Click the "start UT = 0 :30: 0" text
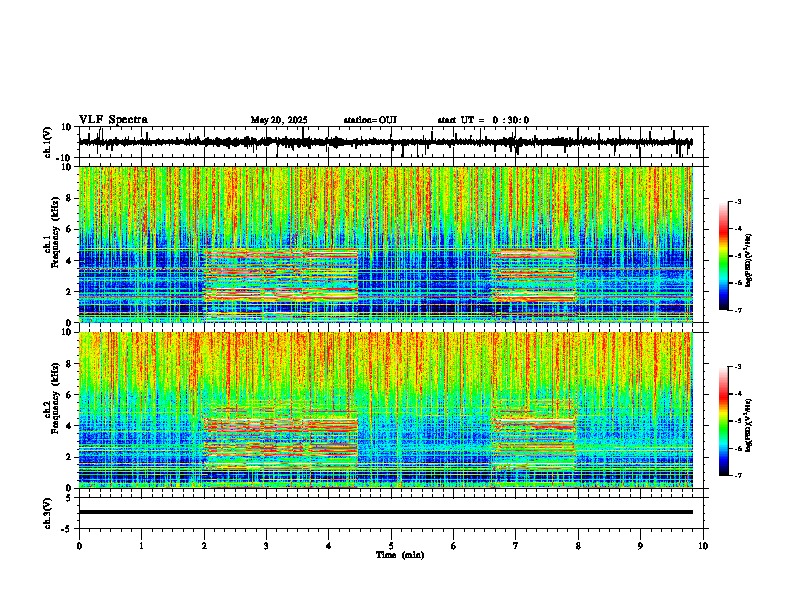This screenshot has width=792, height=612. [483, 120]
